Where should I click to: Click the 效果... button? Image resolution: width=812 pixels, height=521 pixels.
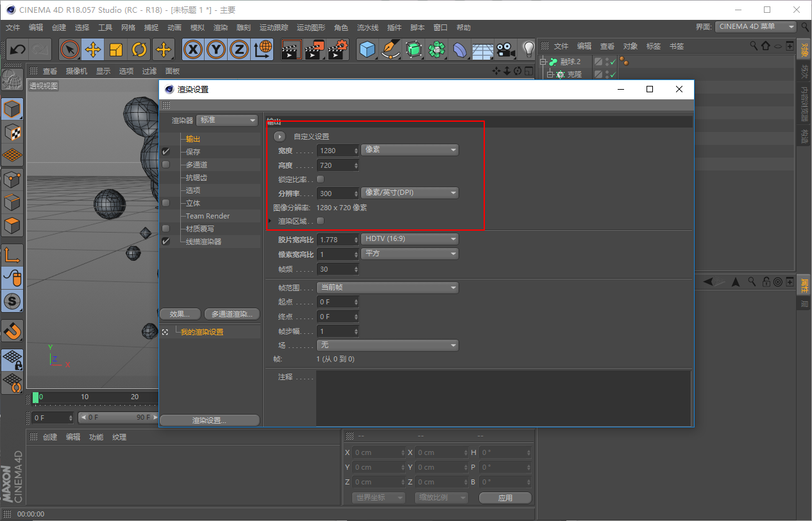[180, 314]
